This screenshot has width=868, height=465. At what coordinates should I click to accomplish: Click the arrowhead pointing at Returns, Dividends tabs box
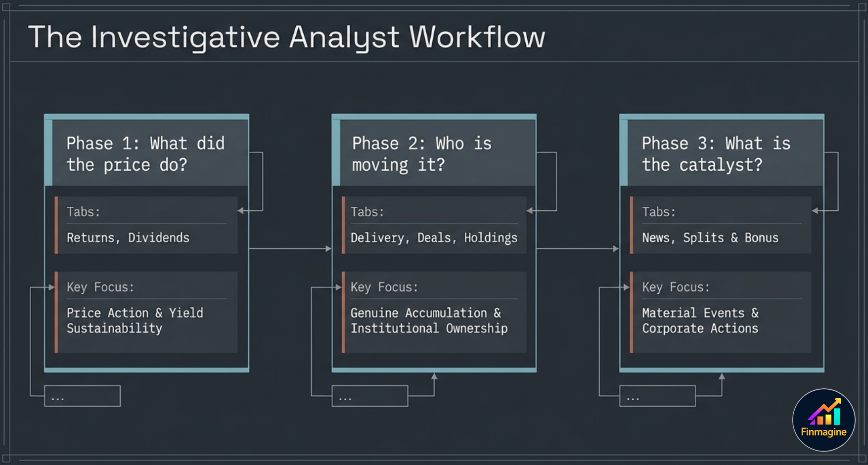tap(241, 211)
